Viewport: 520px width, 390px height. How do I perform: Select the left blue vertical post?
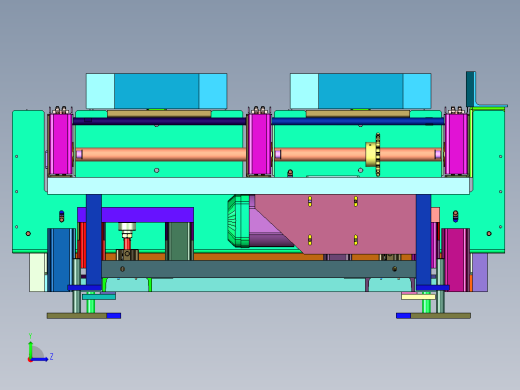(x=94, y=239)
